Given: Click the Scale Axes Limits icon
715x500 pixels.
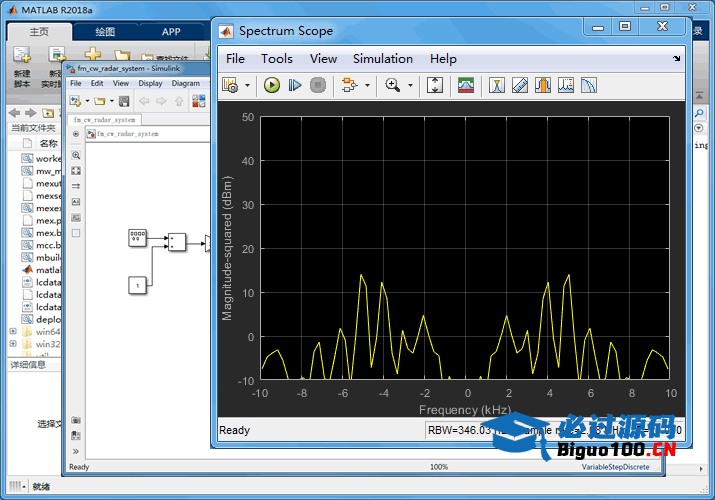Looking at the screenshot, I should [435, 86].
